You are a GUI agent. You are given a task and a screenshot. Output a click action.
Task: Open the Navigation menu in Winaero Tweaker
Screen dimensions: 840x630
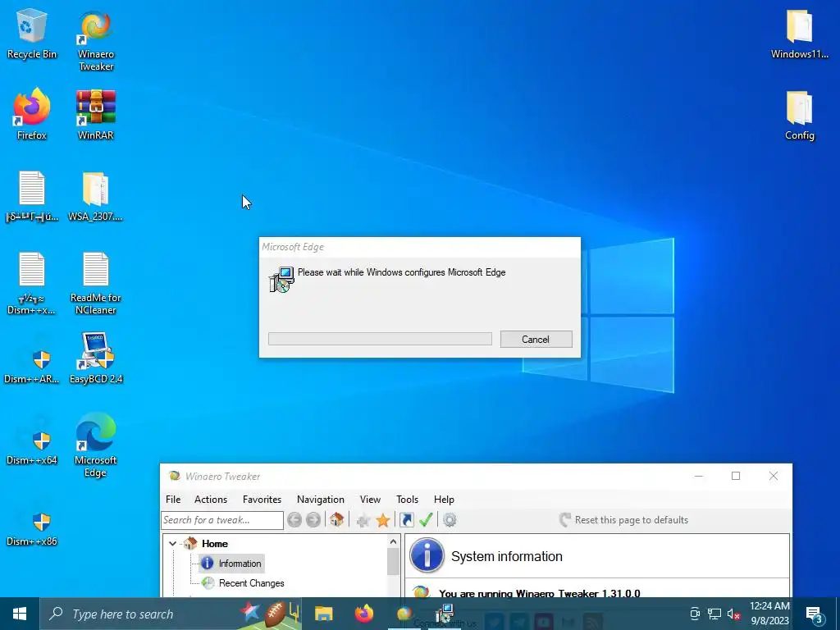tap(321, 500)
